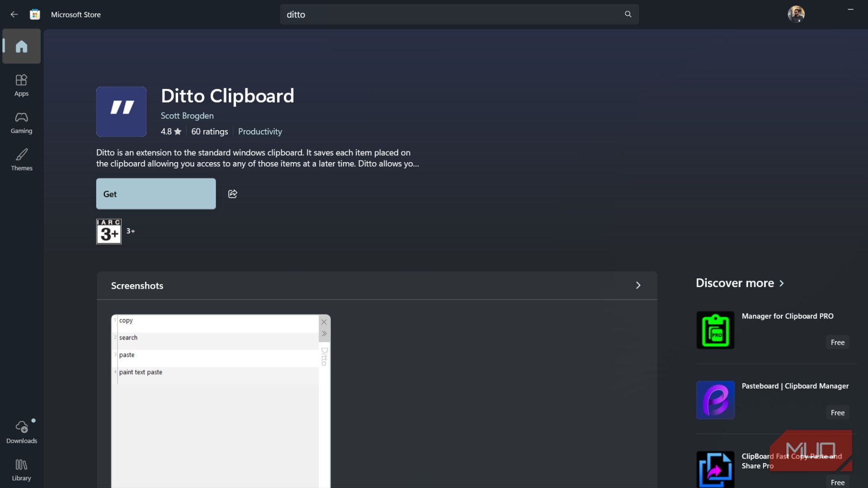Open the Home sidebar tab
Screen dimensions: 868x488
[21, 46]
